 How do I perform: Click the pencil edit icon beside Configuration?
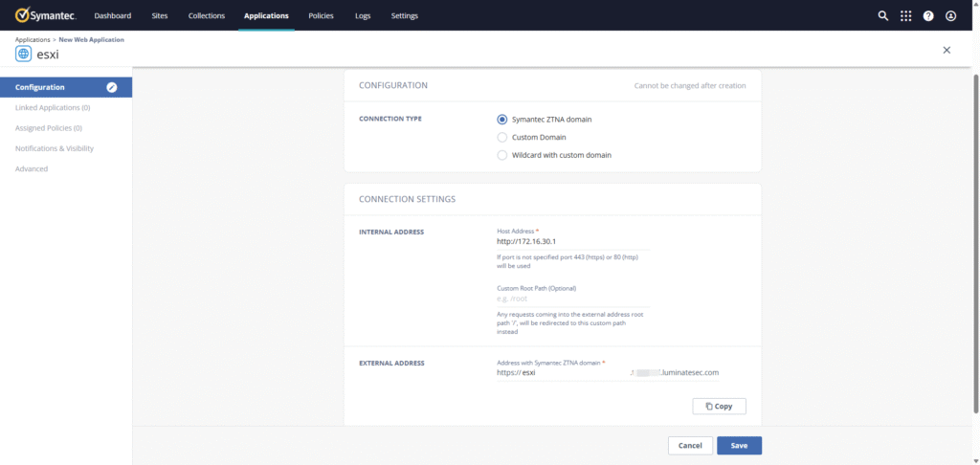coord(112,87)
